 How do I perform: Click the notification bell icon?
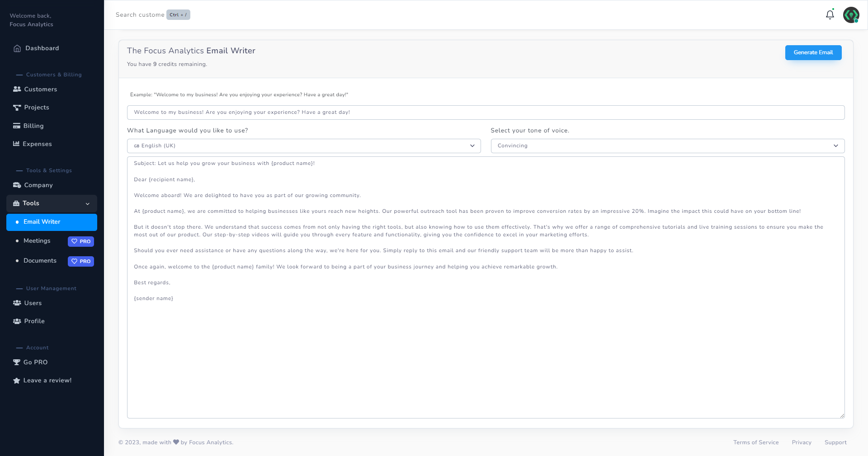(830, 15)
